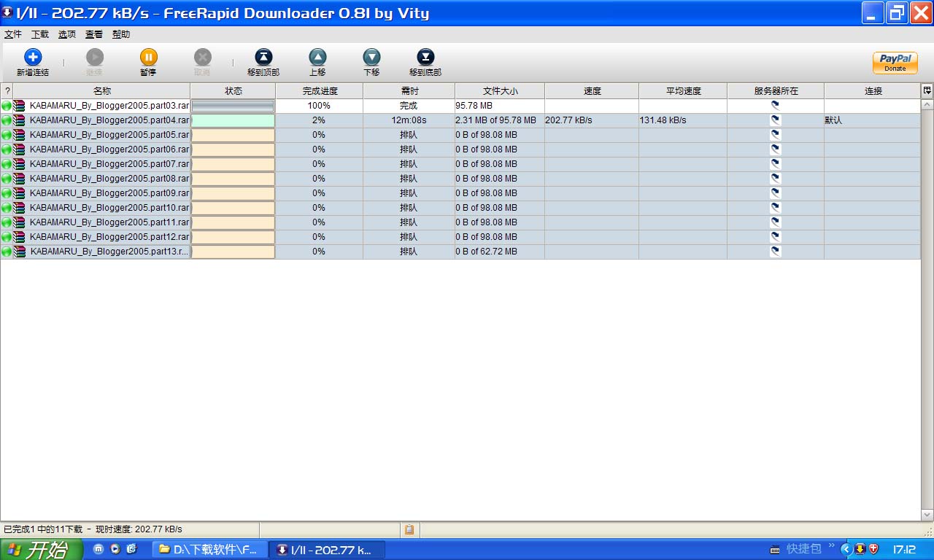Select the part05.rar empty progress bar
This screenshot has width=934, height=560.
pos(233,135)
